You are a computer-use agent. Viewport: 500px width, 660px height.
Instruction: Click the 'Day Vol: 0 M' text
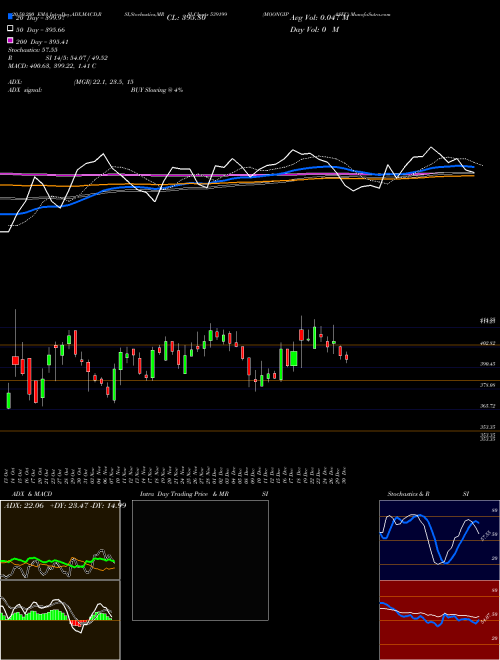(x=314, y=30)
